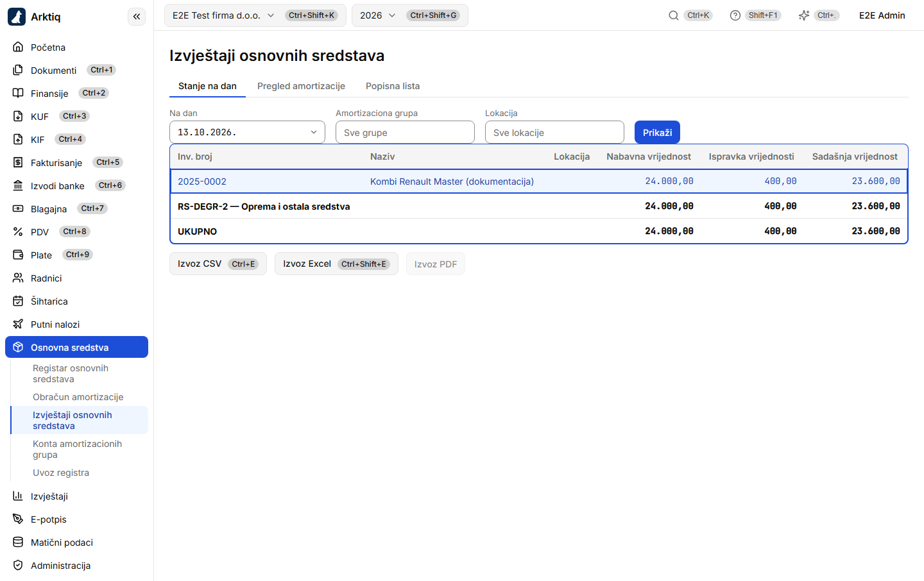Click the KIF document icon

pos(18,140)
